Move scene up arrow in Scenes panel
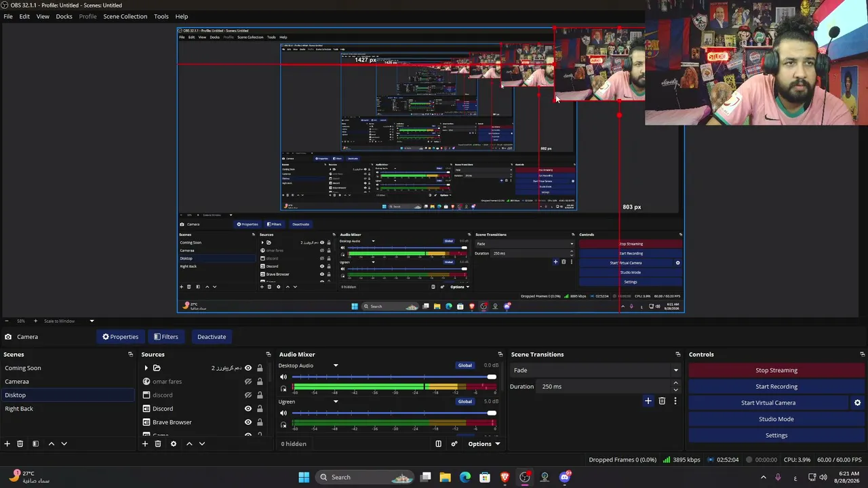Viewport: 868px width, 488px height. tap(51, 444)
